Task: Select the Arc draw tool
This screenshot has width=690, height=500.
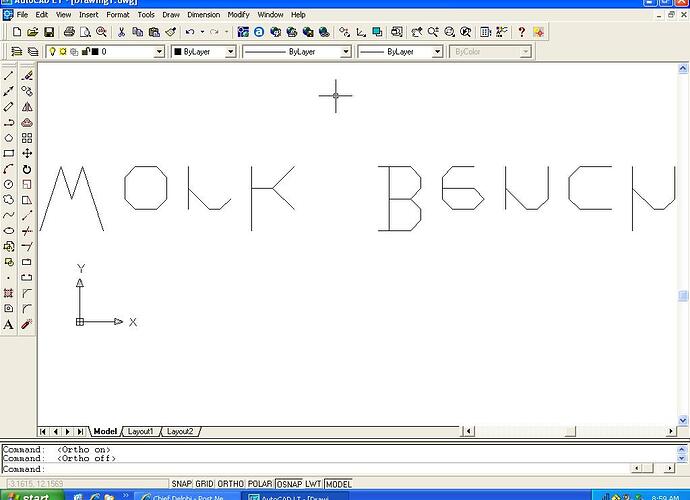Action: click(8, 169)
